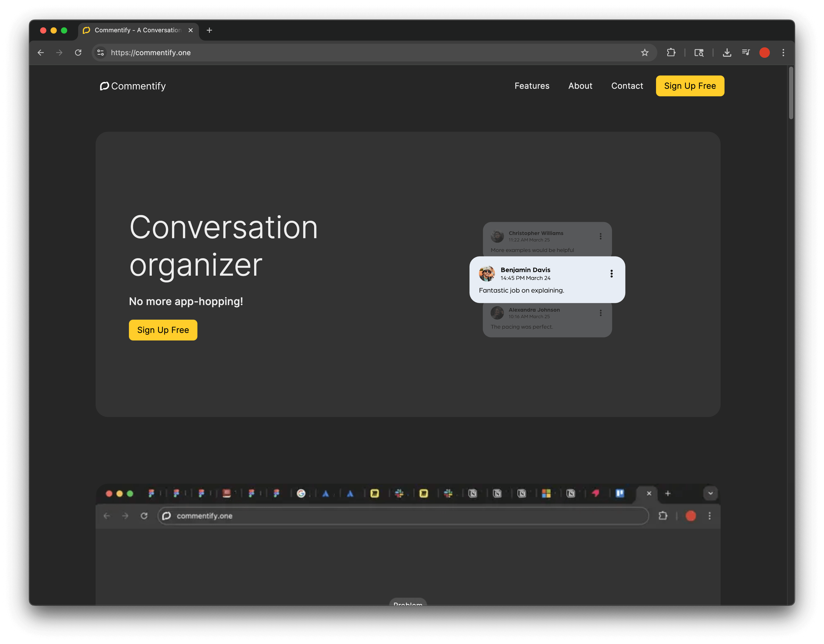Open the media controls music-note icon
This screenshot has height=644, width=824.
click(x=746, y=53)
